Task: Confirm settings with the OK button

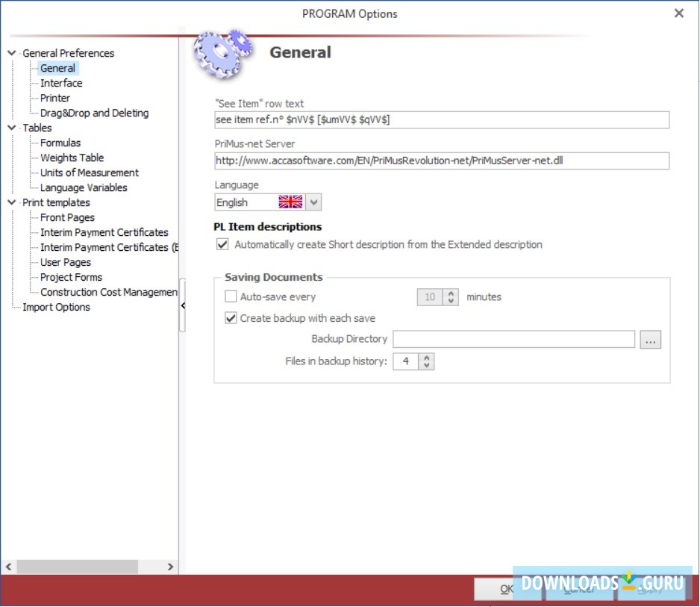Action: [x=506, y=589]
